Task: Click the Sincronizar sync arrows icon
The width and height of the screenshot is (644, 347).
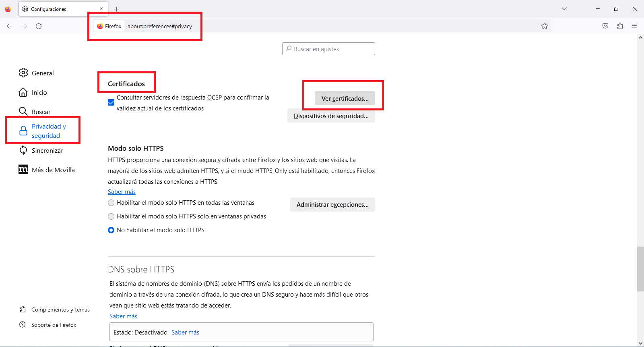Action: point(23,150)
